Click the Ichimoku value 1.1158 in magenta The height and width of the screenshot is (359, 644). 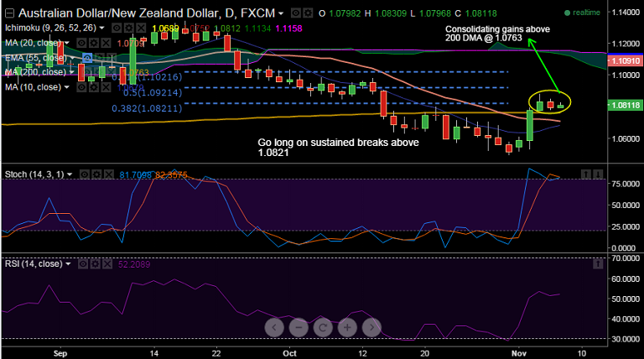288,29
